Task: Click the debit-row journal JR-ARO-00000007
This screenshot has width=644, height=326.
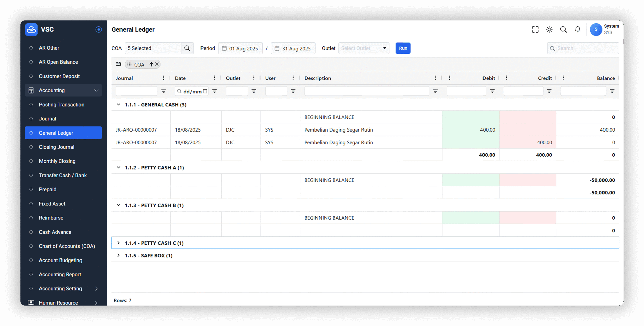Action: [136, 130]
